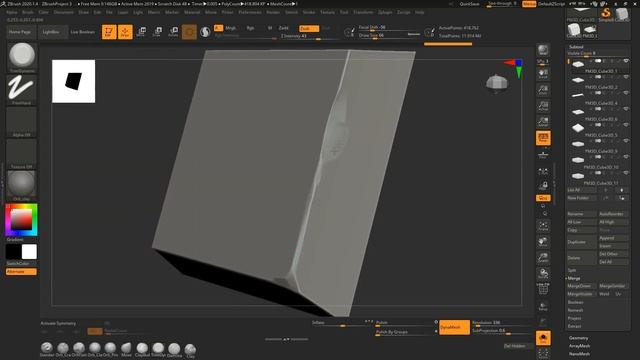Toggle the Line Fill PolyF icon
Screen dimensions: 640x360
tap(543, 289)
